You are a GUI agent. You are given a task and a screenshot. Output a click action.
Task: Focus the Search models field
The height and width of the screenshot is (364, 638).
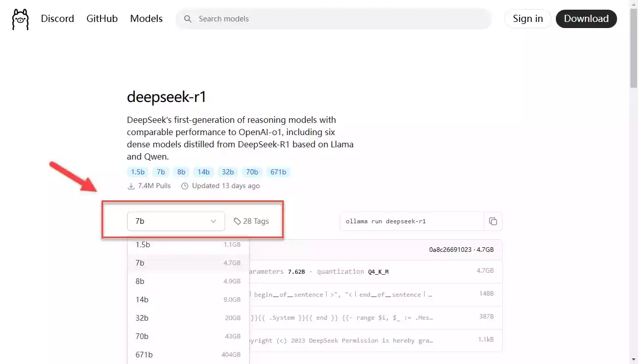pos(334,19)
